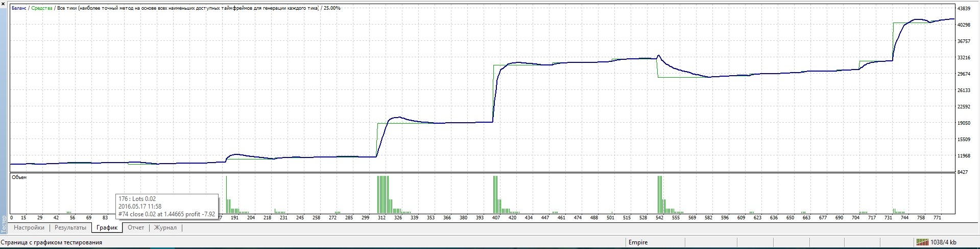980x249 pixels.
Task: Click the 36757 axis value
Action: tap(964, 41)
